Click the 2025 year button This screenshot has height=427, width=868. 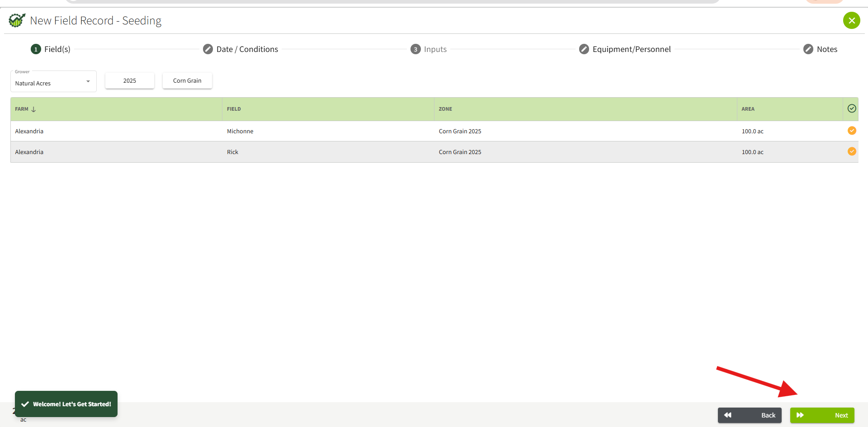point(130,81)
